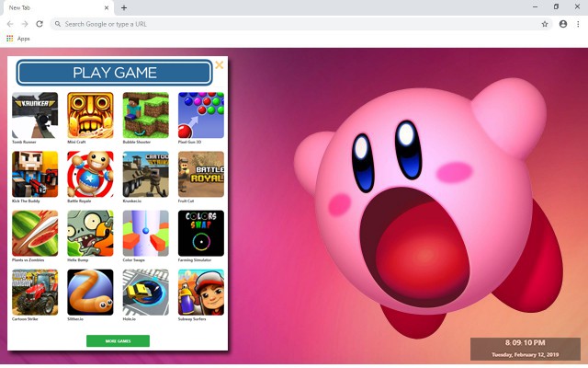Open the green zombie face thumbnail
Image resolution: width=588 pixels, height=368 pixels.
coord(90,233)
